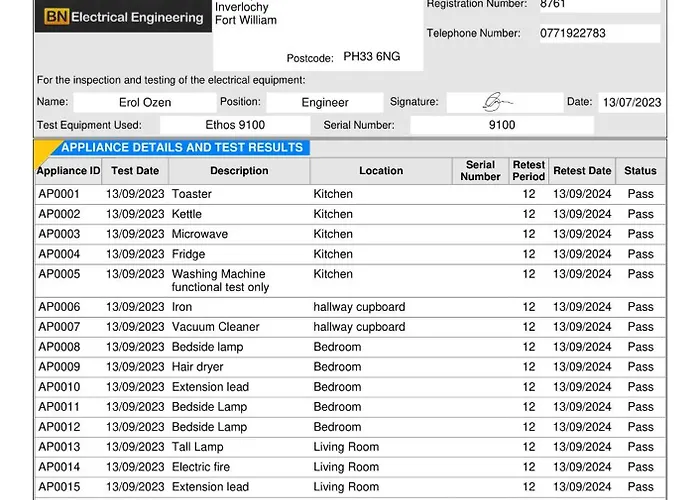
Task: Select the Date field 13/07/2023
Action: coord(631,102)
